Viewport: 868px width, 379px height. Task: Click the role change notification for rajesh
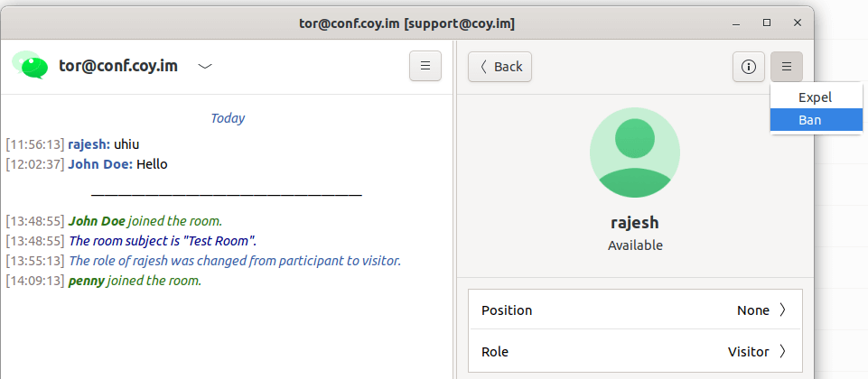click(234, 261)
